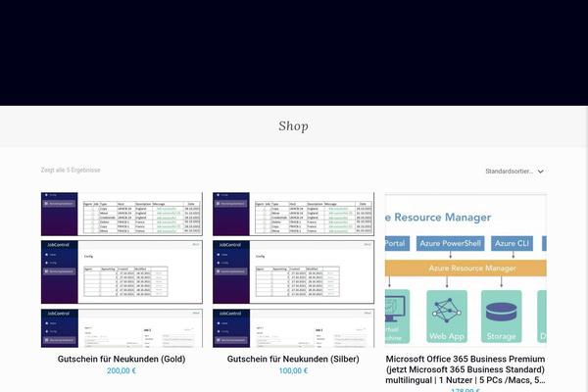Image resolution: width=588 pixels, height=392 pixels.
Task: Open the Standardsortierung sort dropdown
Action: [514, 171]
